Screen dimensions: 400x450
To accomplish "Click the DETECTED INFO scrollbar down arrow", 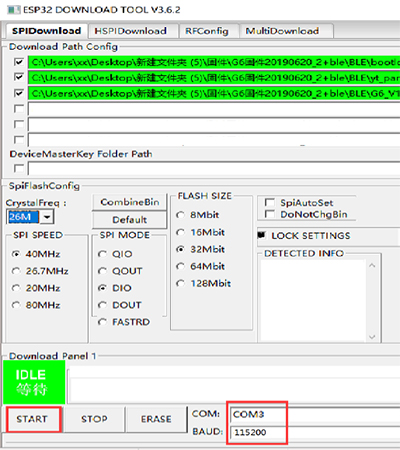I will point(372,337).
